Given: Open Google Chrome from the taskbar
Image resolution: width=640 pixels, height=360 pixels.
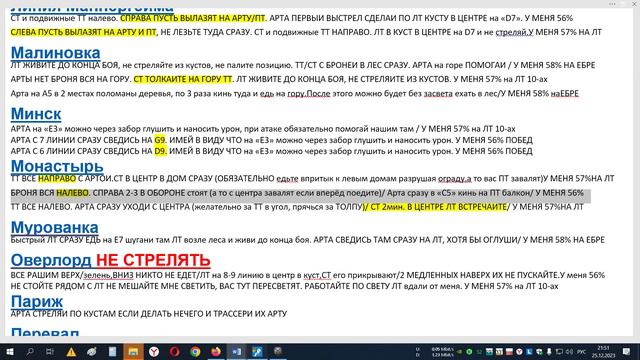Looking at the screenshot, I should tap(195, 352).
